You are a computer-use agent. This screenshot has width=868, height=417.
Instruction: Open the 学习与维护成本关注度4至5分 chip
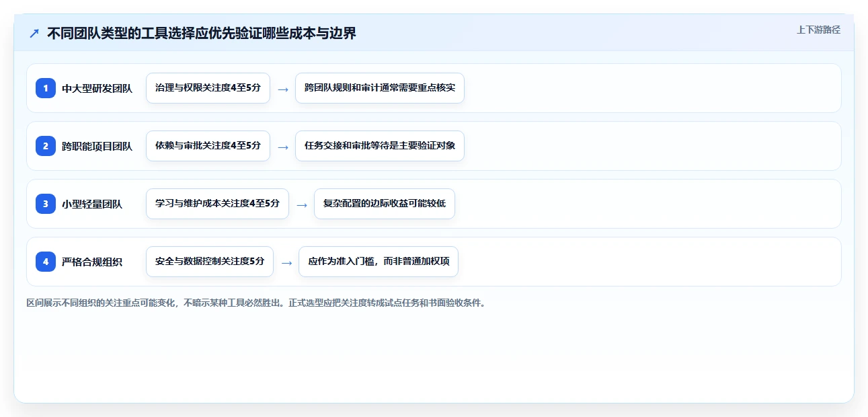(x=217, y=204)
